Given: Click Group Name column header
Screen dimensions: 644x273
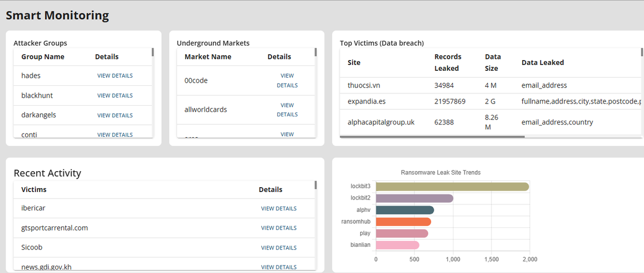Looking at the screenshot, I should (43, 57).
